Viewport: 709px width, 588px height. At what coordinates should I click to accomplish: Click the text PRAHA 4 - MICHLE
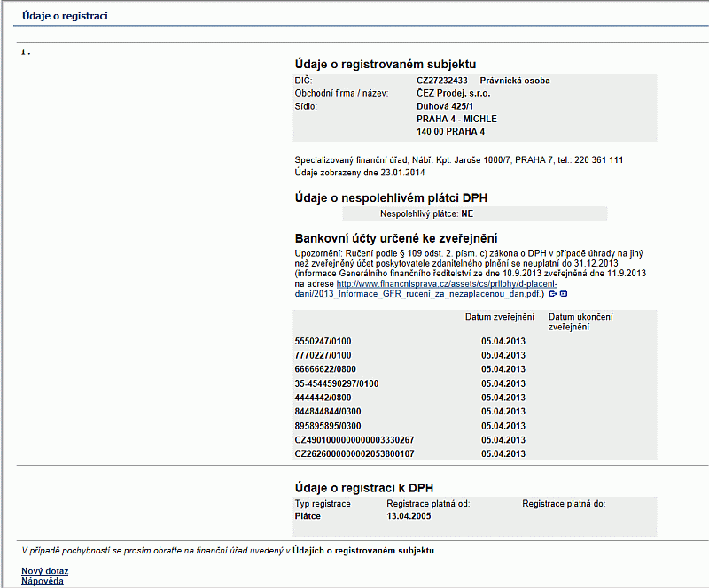(456, 119)
